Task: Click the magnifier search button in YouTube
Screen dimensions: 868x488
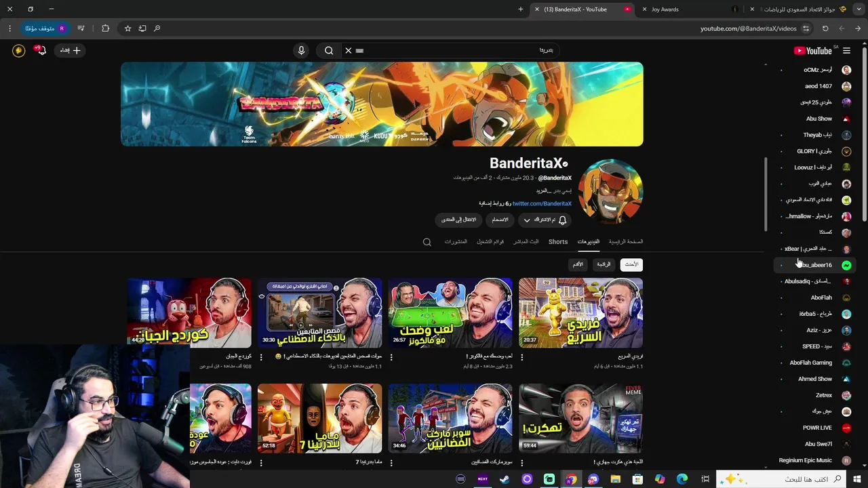Action: click(329, 50)
